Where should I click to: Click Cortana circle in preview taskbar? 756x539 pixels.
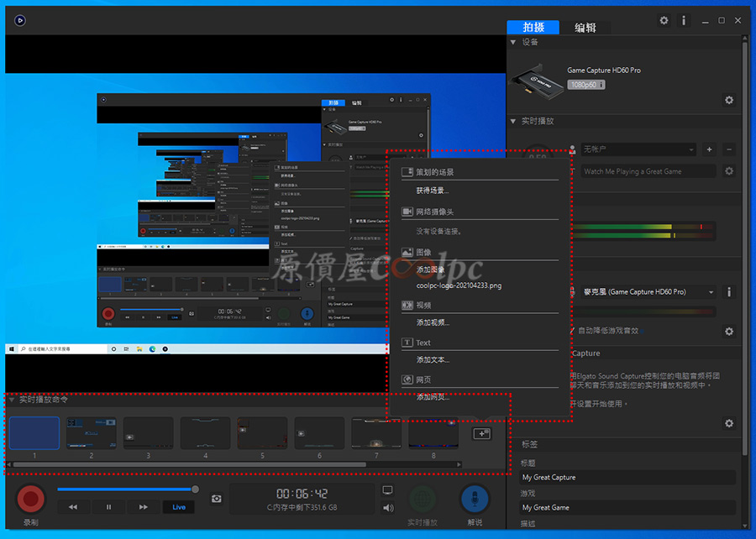point(113,348)
